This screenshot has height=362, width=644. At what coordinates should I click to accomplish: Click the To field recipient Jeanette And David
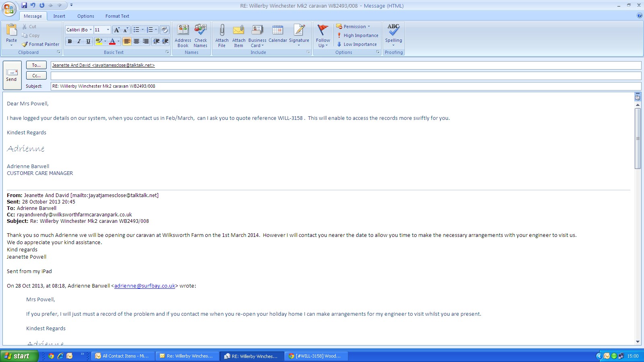(103, 65)
